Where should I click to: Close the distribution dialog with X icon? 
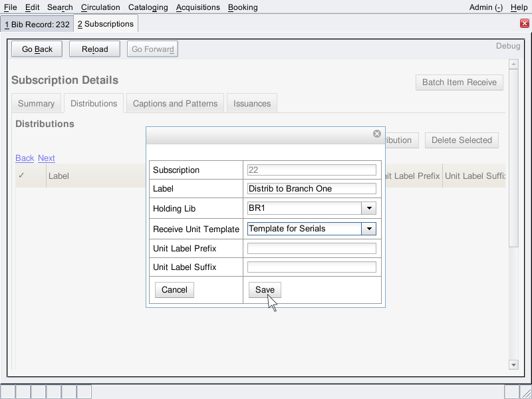pos(377,134)
